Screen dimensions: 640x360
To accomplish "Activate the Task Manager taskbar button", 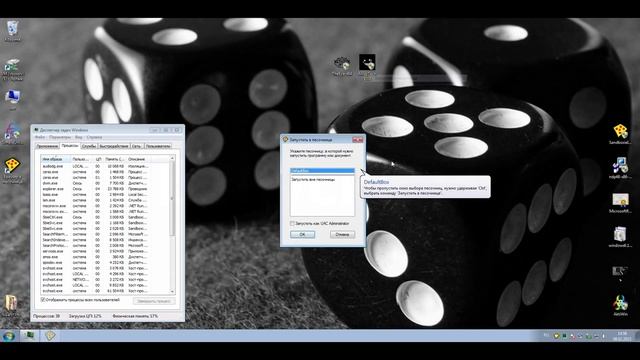I will (x=30, y=336).
